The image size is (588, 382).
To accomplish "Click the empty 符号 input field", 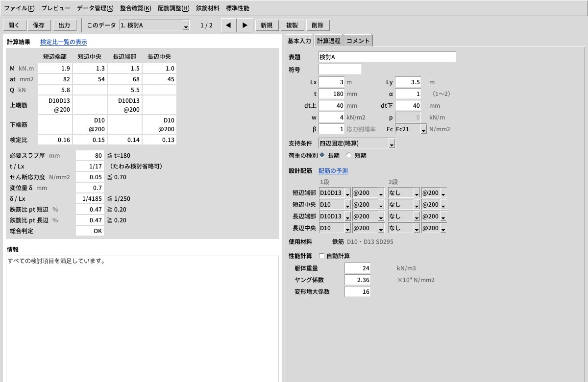I will tap(340, 69).
